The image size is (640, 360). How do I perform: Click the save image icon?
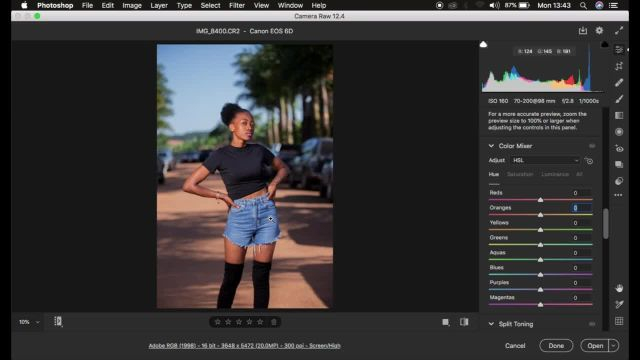pyautogui.click(x=582, y=31)
